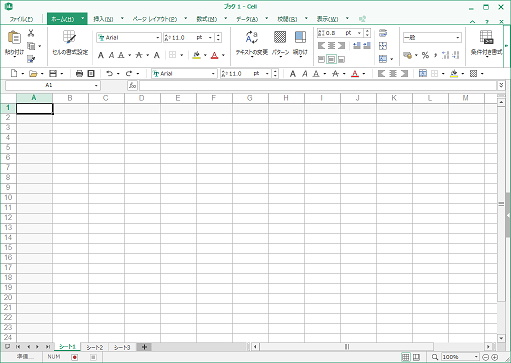Click the Print icon in quick toolbar
The height and width of the screenshot is (363, 511).
point(79,73)
